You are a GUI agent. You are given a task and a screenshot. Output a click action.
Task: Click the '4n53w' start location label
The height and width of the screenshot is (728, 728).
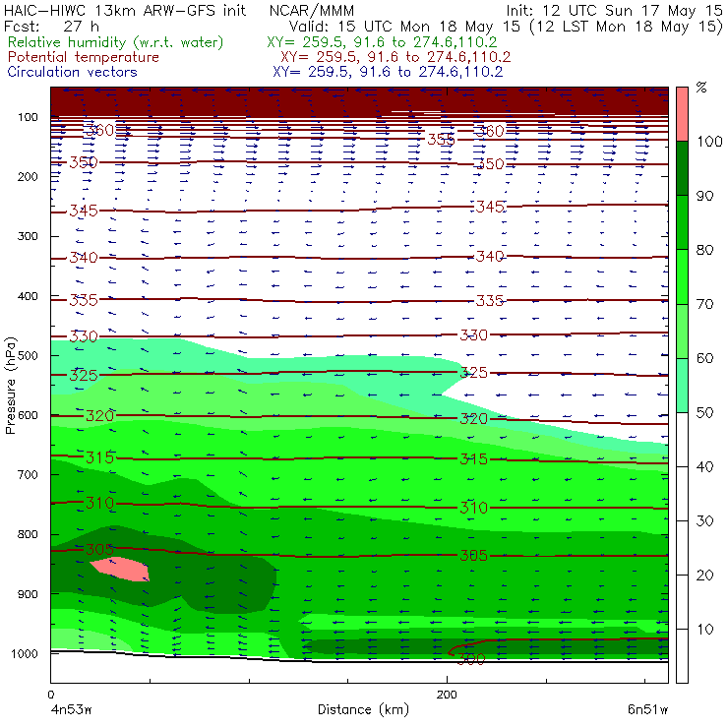click(72, 710)
